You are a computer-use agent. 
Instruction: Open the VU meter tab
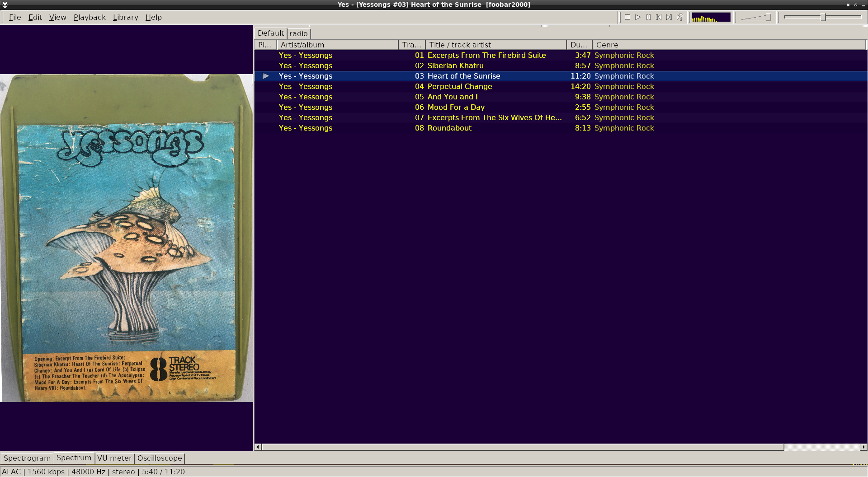114,458
